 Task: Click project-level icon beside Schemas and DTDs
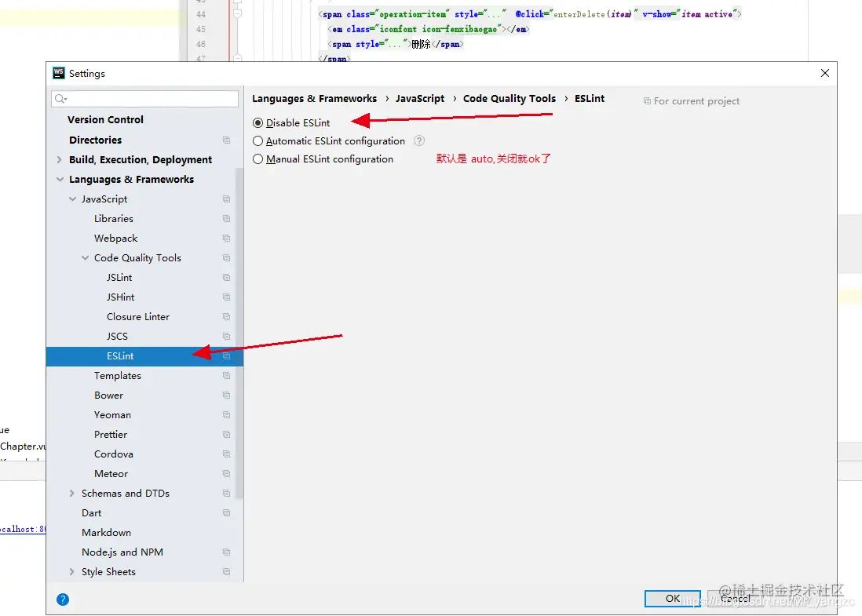pos(227,494)
